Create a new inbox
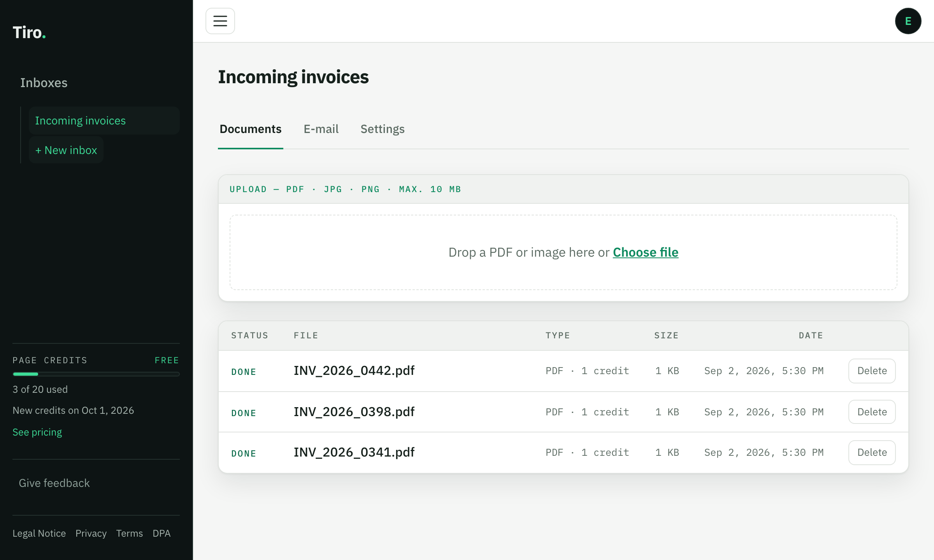The width and height of the screenshot is (934, 560). click(66, 150)
